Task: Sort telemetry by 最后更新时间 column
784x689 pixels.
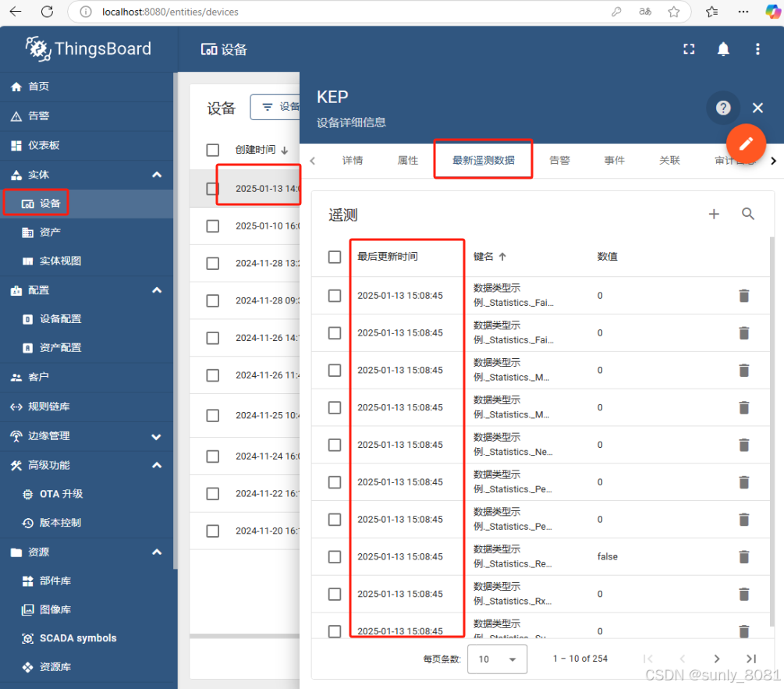Action: coord(388,257)
